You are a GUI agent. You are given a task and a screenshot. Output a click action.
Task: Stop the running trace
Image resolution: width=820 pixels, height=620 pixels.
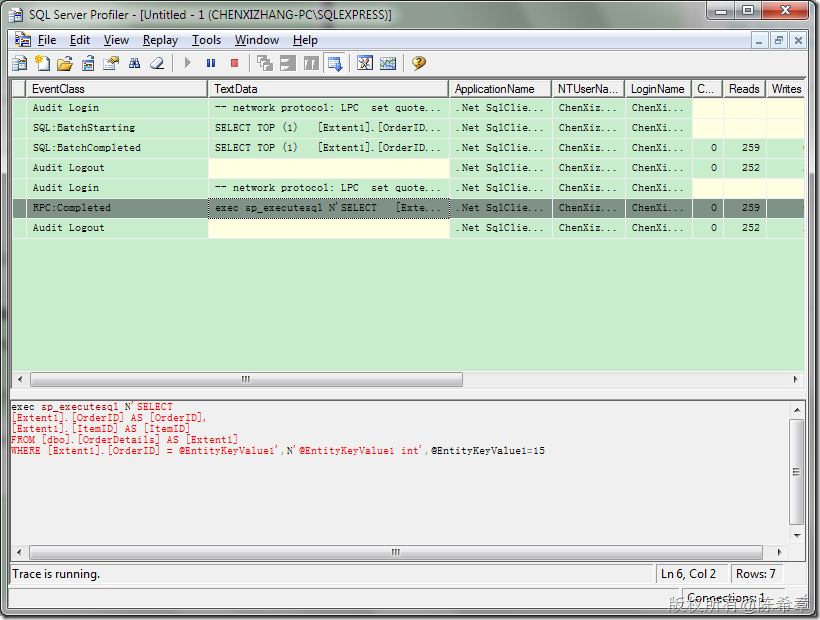click(234, 64)
